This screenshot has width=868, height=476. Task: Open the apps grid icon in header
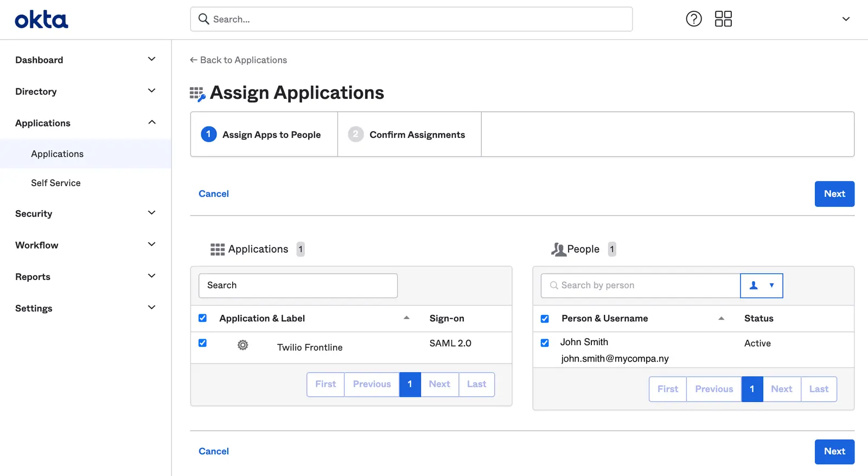[x=723, y=19]
